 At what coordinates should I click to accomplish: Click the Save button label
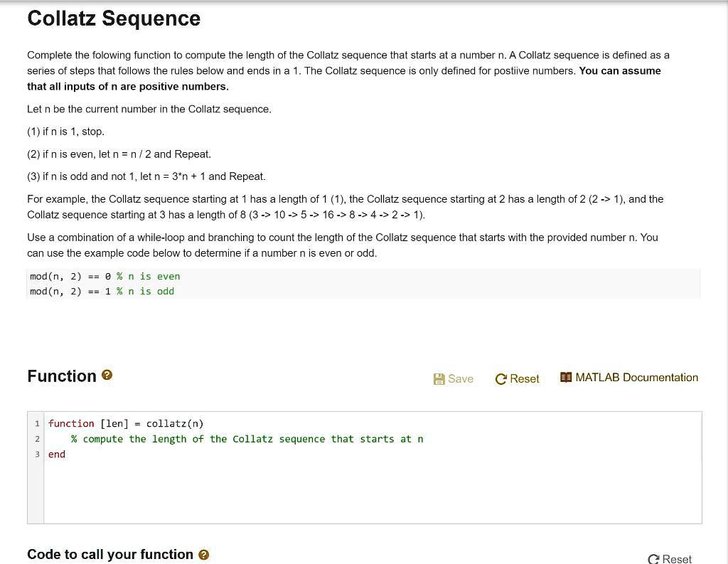[461, 379]
